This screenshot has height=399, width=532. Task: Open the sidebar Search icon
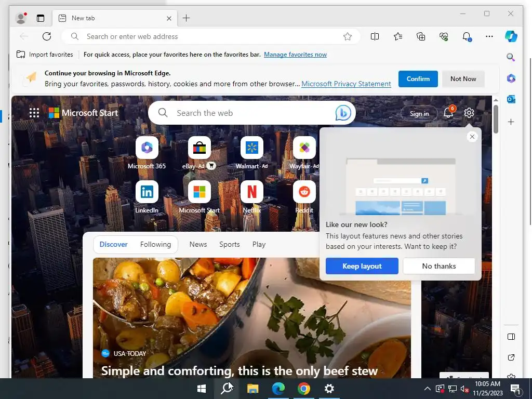click(x=511, y=57)
